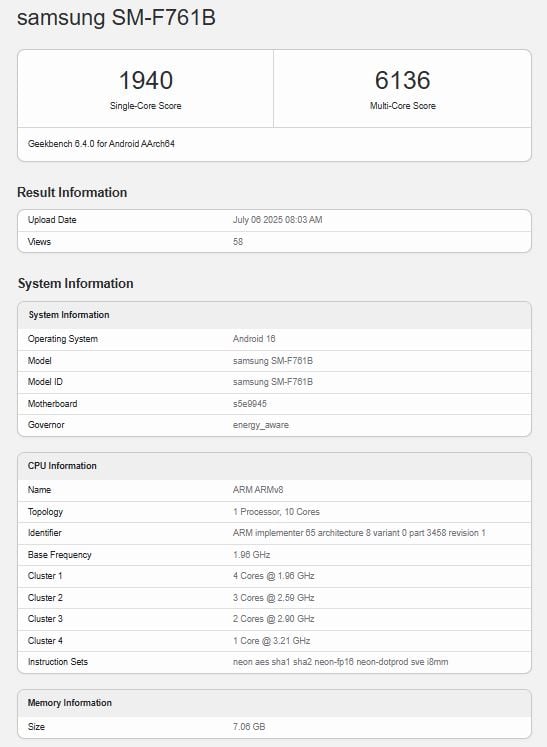The width and height of the screenshot is (547, 747).
Task: Select the 1940 single-core score
Action: pos(145,80)
